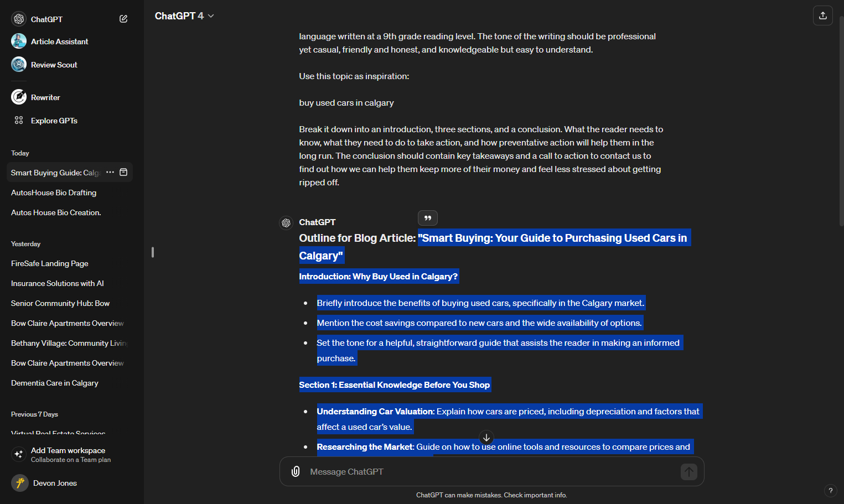Click the Add Team workspace sparkle icon
This screenshot has width=844, height=504.
[19, 454]
